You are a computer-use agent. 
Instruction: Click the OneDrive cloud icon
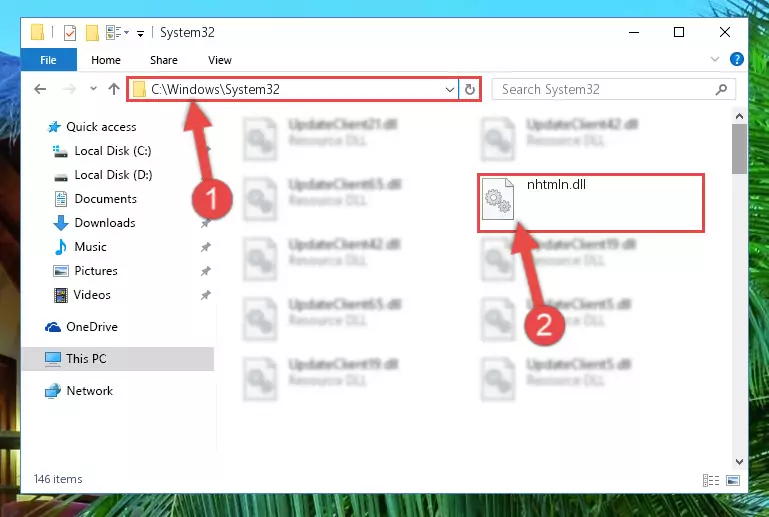[53, 327]
